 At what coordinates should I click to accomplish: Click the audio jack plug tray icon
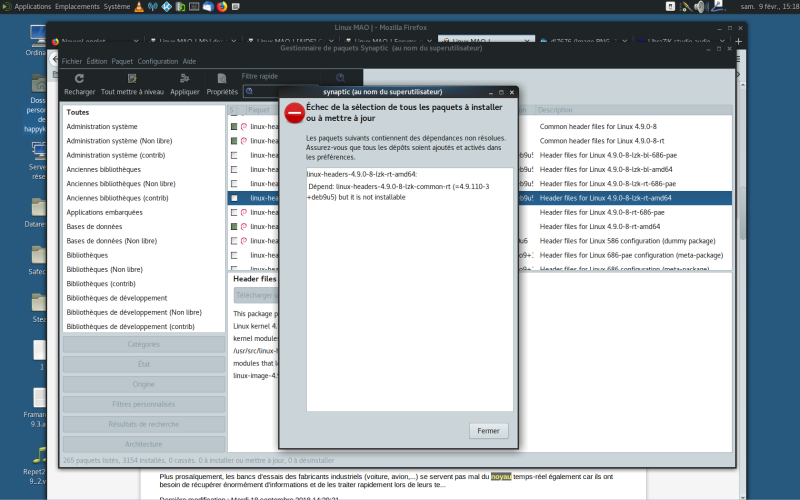686,7
